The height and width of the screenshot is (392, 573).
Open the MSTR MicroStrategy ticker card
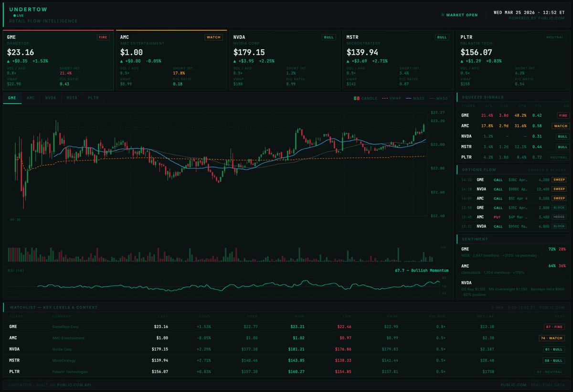[x=396, y=60]
